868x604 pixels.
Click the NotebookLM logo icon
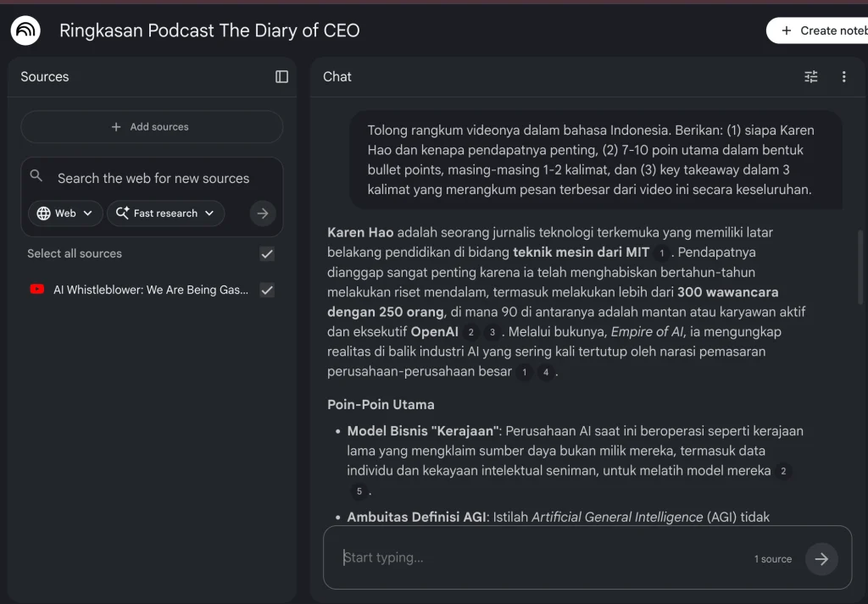click(x=25, y=30)
